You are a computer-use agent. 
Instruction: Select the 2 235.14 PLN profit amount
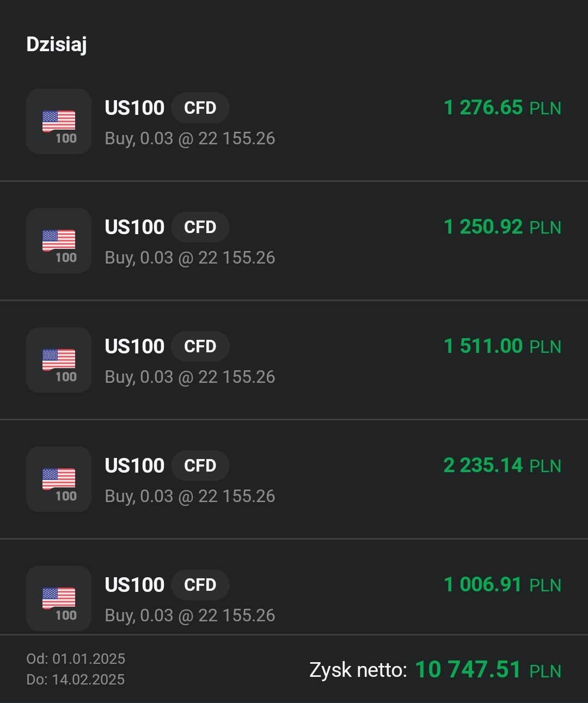click(x=502, y=466)
